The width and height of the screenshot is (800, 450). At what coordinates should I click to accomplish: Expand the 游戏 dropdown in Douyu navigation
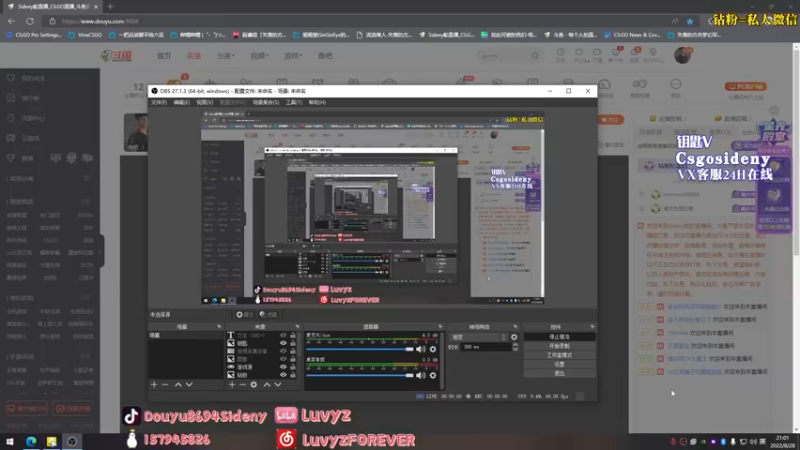tap(293, 56)
